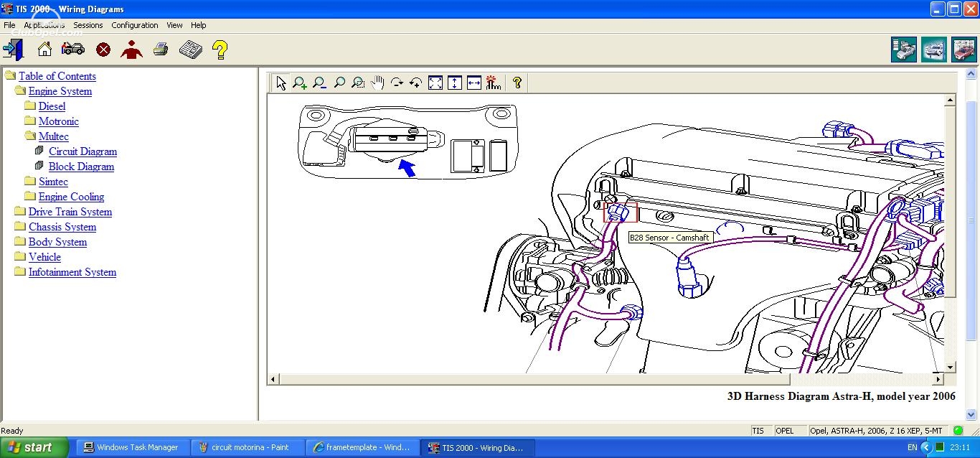Print the diagram with printer icon
Screen dimensions: 980x458
(161, 50)
